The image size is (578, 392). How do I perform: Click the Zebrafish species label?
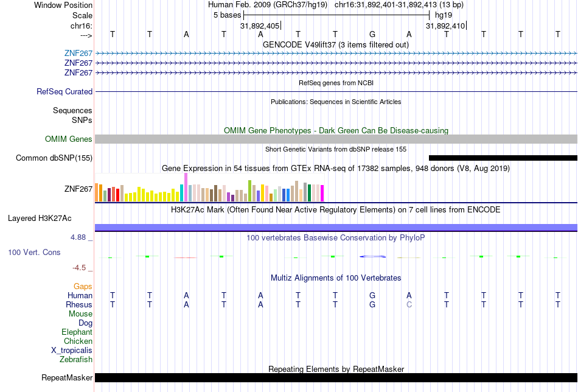tap(76, 359)
